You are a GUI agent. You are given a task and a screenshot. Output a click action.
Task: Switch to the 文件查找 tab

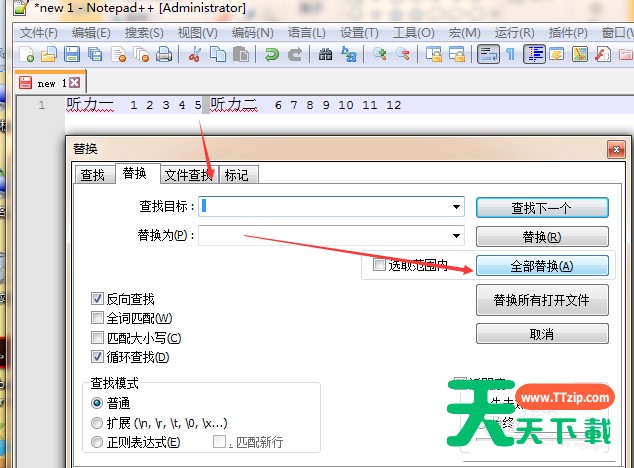click(189, 175)
